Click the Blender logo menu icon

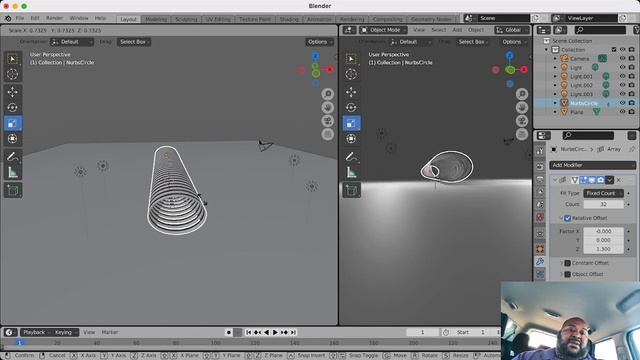(7, 18)
